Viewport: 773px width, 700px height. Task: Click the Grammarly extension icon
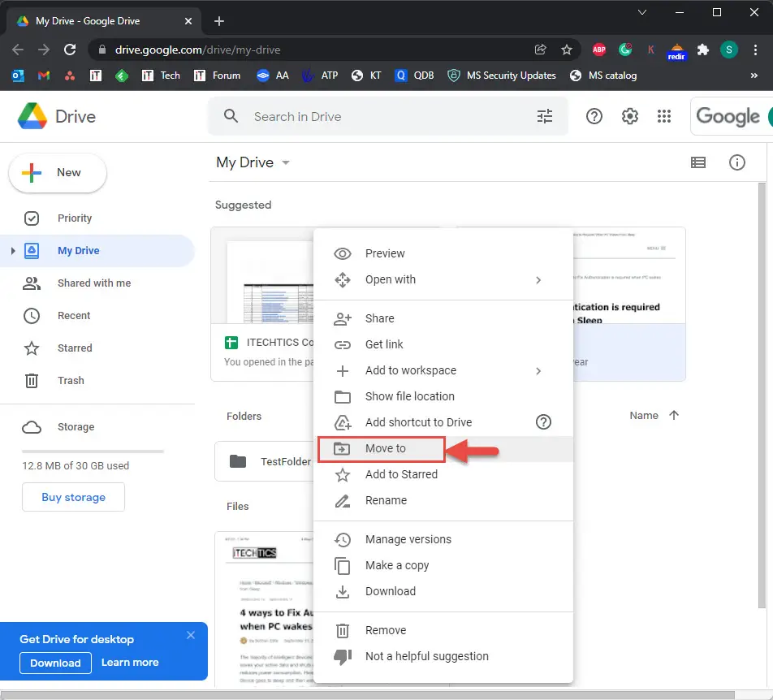(625, 50)
